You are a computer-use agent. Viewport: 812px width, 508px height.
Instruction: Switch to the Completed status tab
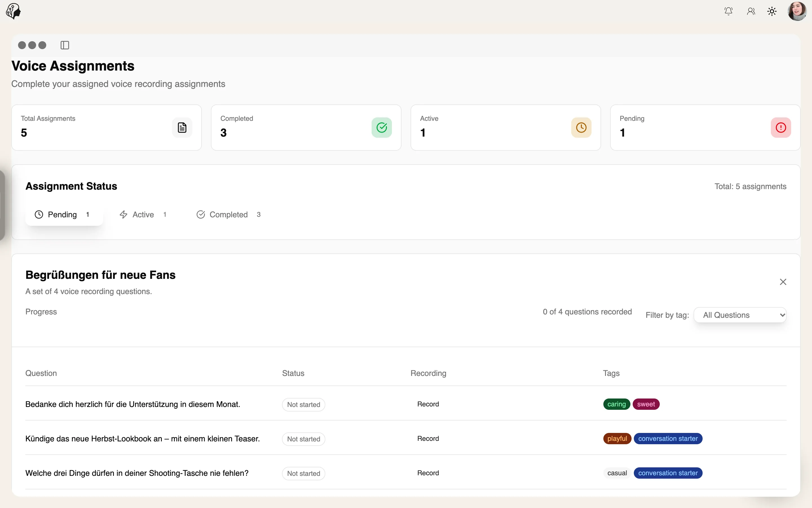tap(229, 214)
